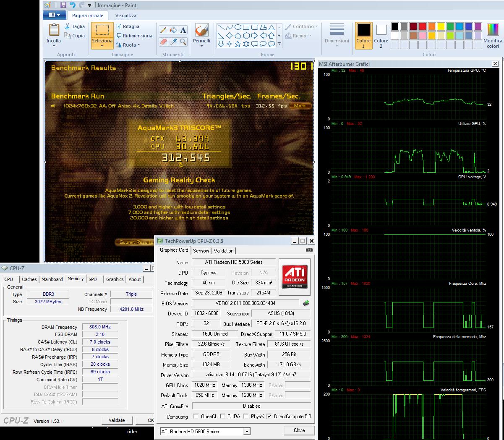Select the Magnifier tool

pos(183,42)
